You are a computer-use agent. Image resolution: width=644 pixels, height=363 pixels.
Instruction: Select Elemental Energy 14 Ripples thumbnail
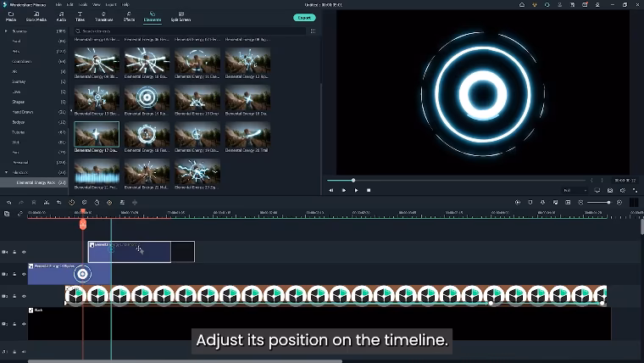(147, 97)
